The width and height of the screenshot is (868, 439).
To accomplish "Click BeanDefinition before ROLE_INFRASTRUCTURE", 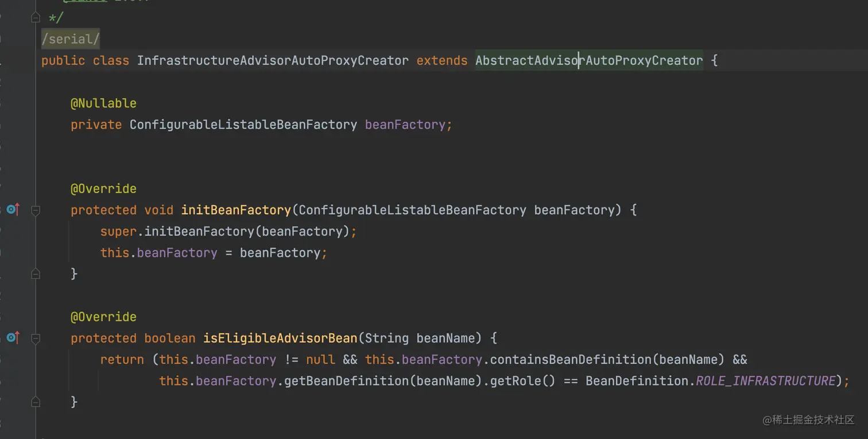I will pyautogui.click(x=637, y=381).
